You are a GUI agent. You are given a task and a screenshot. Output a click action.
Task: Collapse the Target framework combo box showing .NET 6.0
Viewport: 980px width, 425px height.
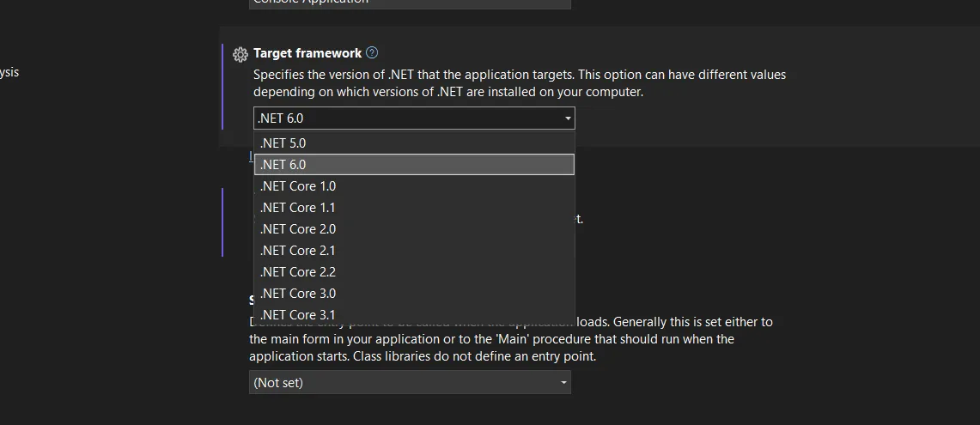click(x=414, y=118)
